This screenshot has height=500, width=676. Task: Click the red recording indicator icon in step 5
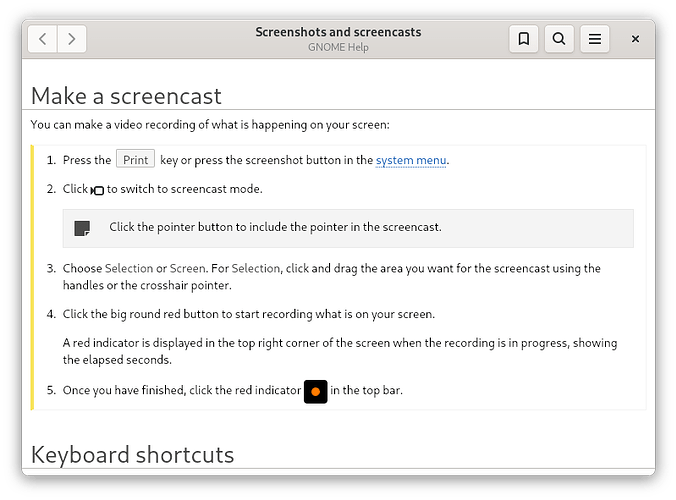315,391
